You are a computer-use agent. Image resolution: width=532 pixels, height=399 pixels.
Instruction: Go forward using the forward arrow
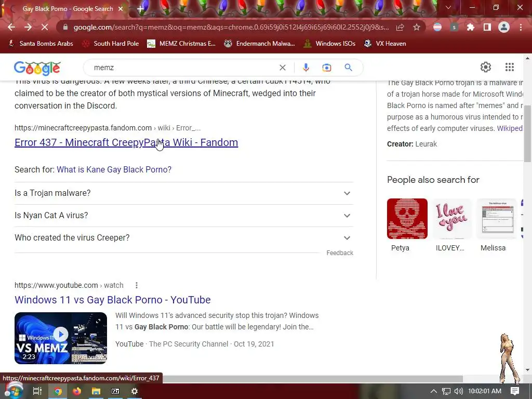click(28, 27)
